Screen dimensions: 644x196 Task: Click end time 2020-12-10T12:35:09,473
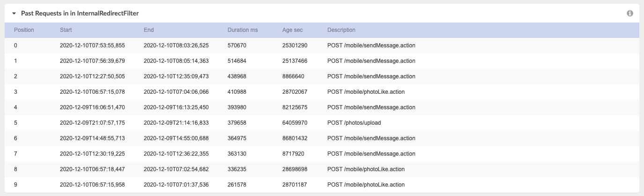pos(176,76)
